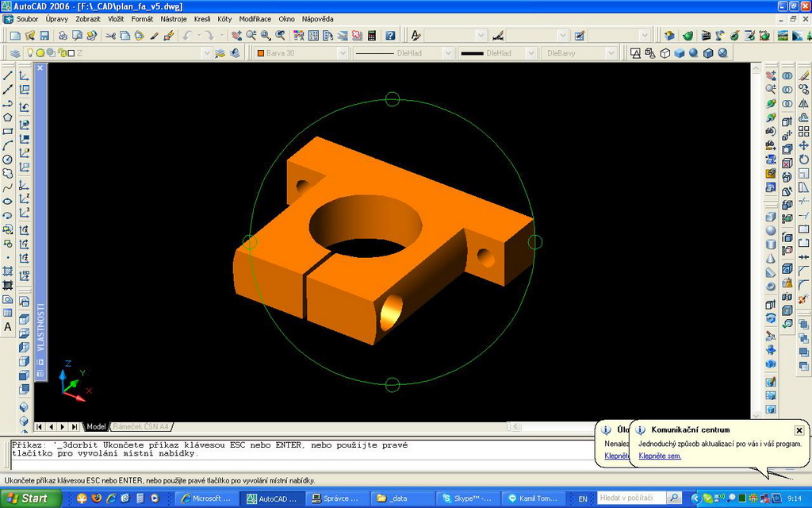Choose the Circle drawing tool

pos(8,160)
